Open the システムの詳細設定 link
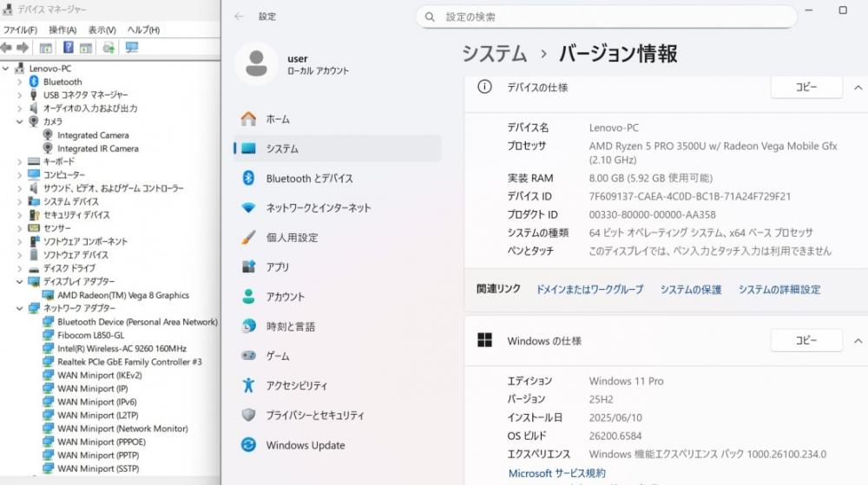The image size is (868, 485). click(779, 290)
